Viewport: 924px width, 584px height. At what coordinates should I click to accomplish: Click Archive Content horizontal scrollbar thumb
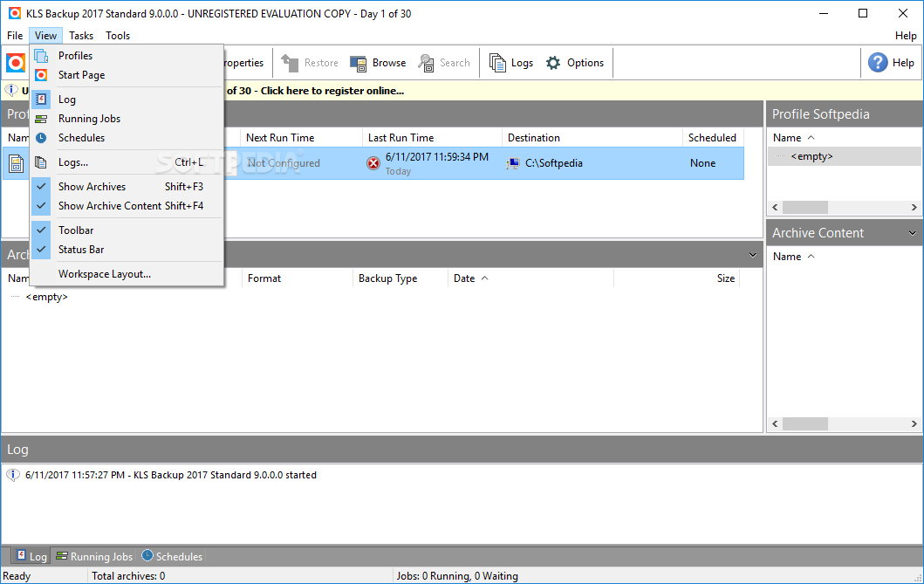coord(805,423)
